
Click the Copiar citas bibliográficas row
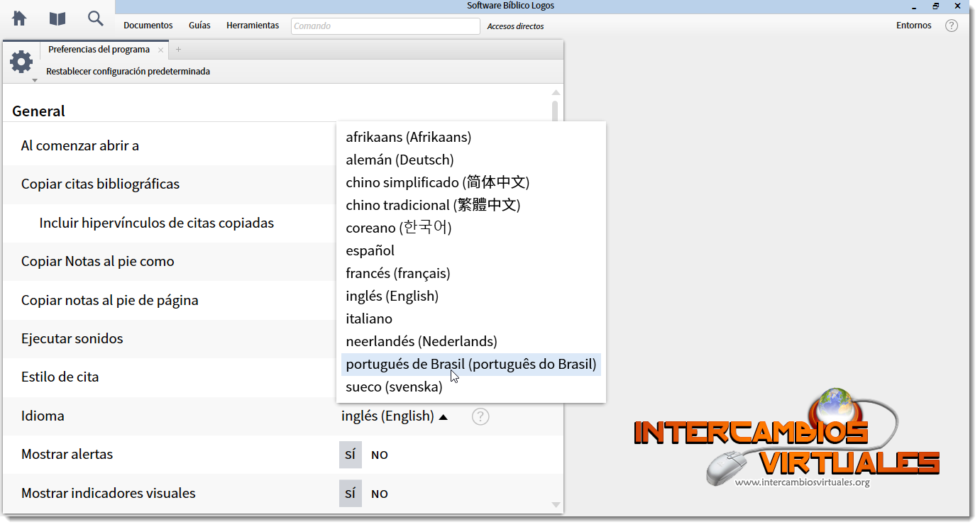pos(170,184)
